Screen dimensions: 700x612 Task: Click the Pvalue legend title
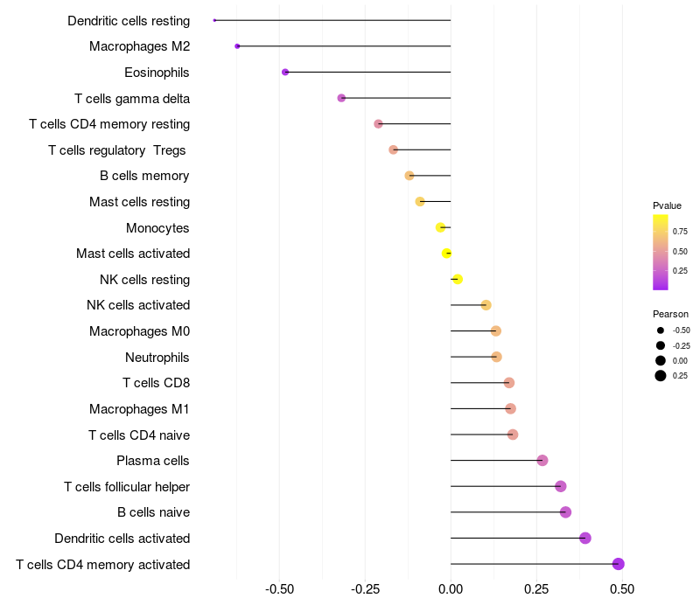tap(667, 205)
